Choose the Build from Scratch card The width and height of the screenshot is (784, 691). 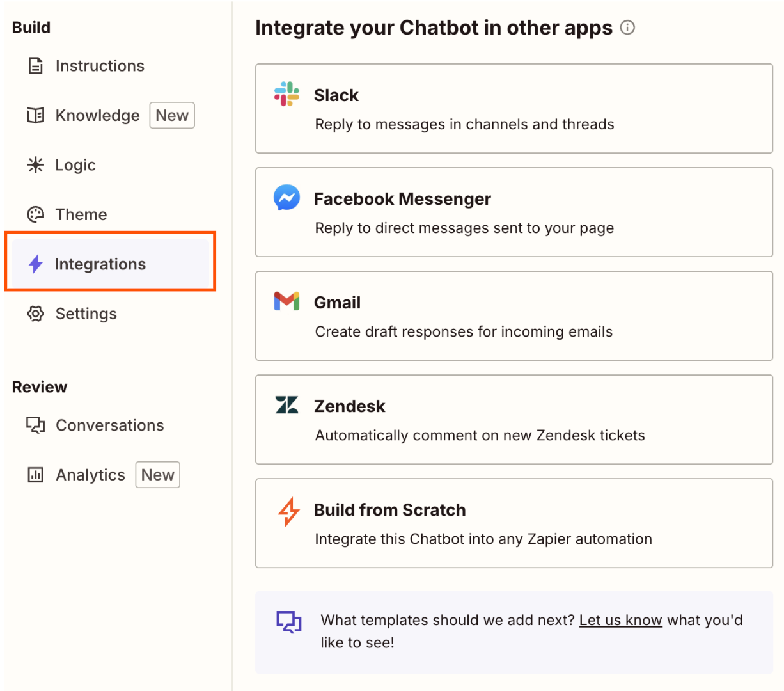tap(514, 523)
